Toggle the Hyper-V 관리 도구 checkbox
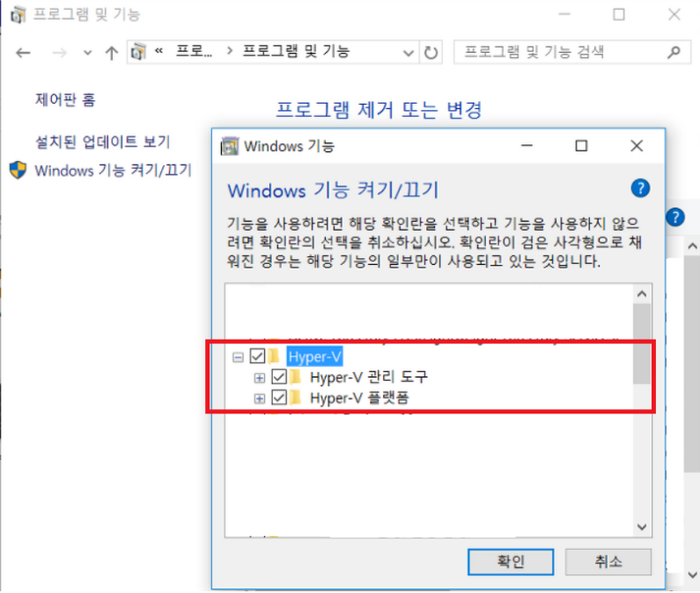Image resolution: width=700 pixels, height=593 pixels. (x=279, y=377)
